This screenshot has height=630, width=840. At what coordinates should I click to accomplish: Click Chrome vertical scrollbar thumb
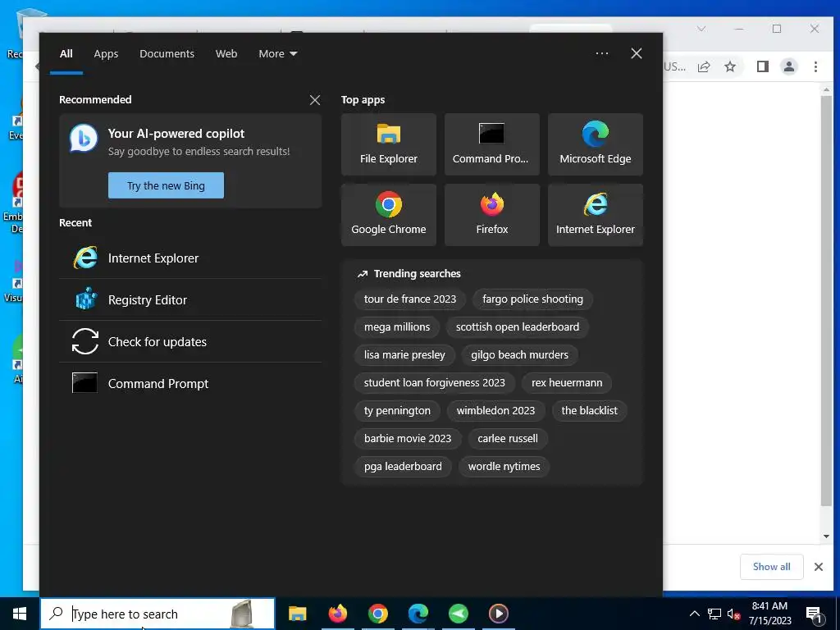pyautogui.click(x=826, y=300)
